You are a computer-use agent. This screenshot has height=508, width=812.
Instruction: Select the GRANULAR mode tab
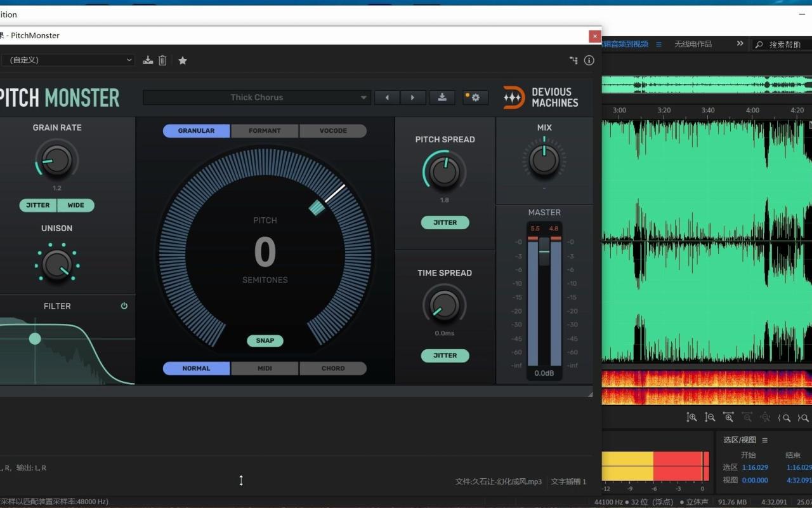[x=196, y=131]
